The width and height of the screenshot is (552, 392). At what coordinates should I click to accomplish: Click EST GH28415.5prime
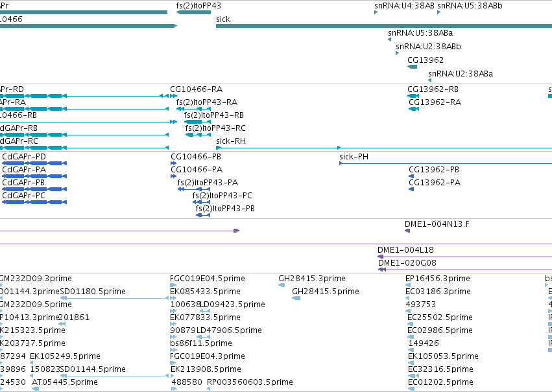point(326,292)
